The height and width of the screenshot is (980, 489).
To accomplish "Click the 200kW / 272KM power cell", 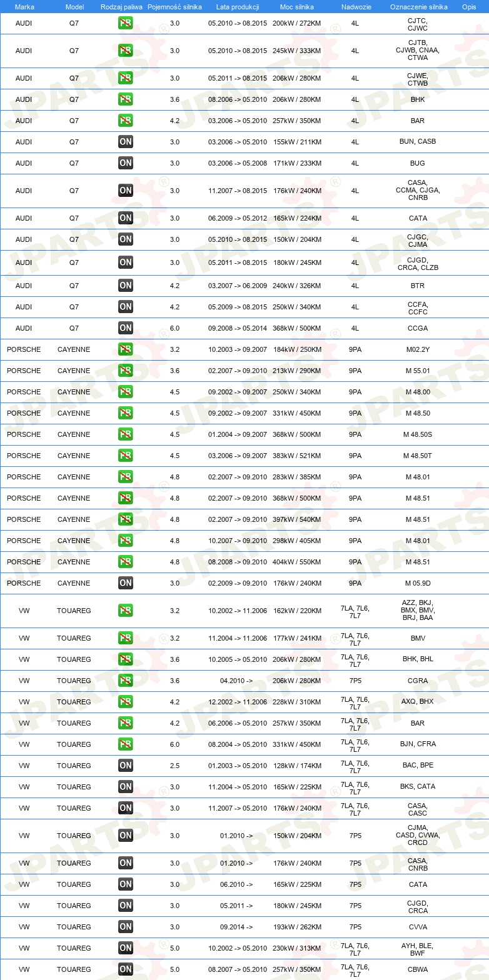I will click(x=297, y=23).
